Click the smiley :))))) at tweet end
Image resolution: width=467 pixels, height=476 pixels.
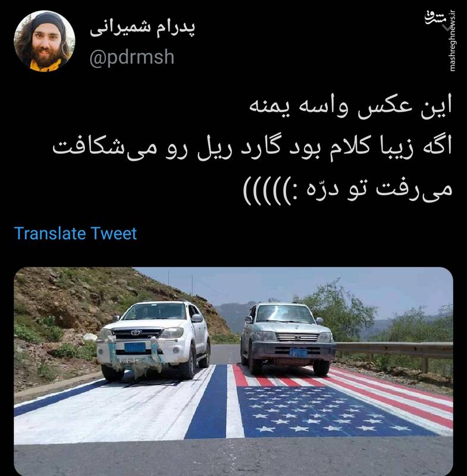tap(267, 190)
